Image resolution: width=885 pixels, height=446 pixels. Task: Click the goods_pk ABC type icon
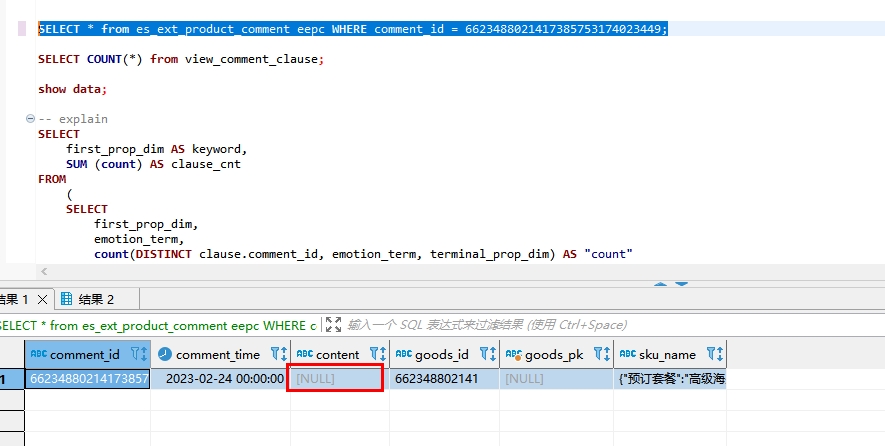click(x=514, y=355)
